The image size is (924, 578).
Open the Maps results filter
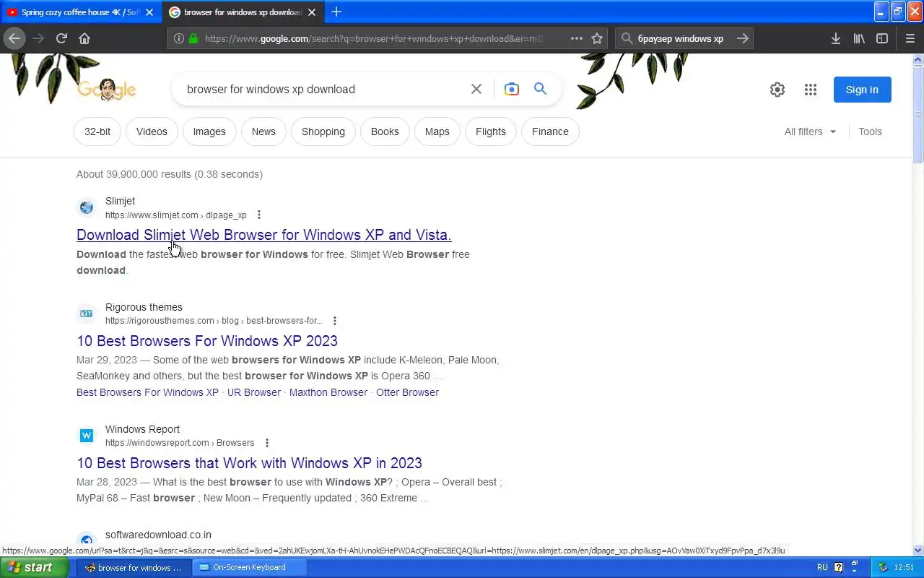(x=437, y=131)
